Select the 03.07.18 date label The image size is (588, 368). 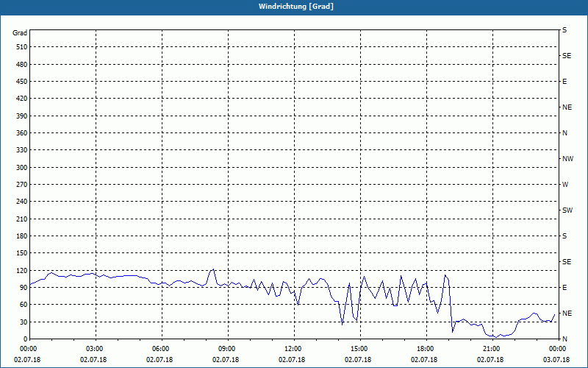(556, 360)
